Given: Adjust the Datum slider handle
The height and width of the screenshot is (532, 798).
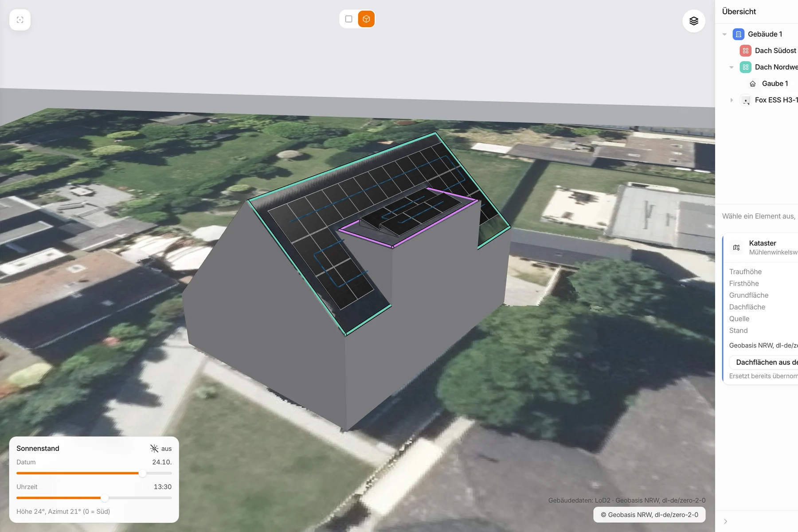Looking at the screenshot, I should click(142, 473).
